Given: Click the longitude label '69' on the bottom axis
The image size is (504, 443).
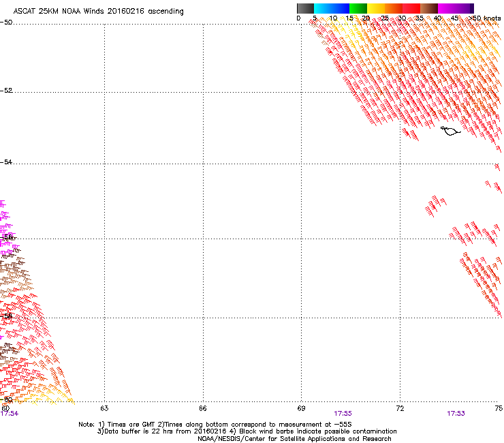Looking at the screenshot, I should (301, 408).
